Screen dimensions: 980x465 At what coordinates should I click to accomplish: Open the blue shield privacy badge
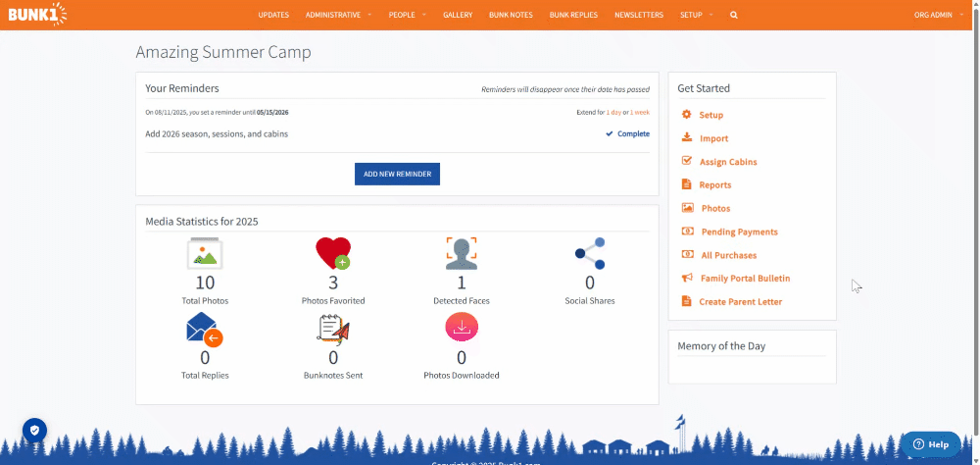click(35, 430)
